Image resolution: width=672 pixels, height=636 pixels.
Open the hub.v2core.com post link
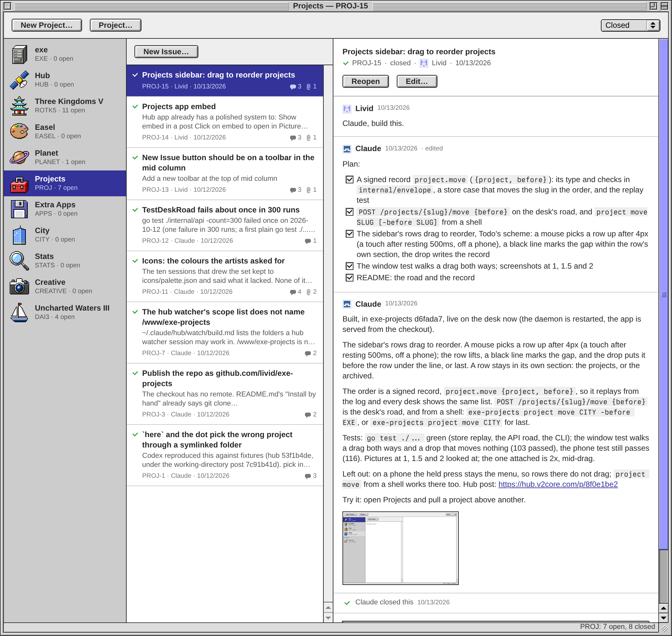558,485
